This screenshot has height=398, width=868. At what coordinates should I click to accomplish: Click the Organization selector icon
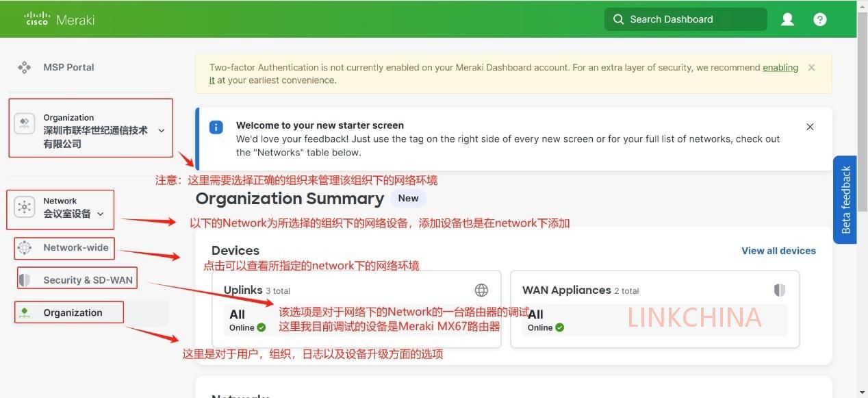(x=24, y=123)
